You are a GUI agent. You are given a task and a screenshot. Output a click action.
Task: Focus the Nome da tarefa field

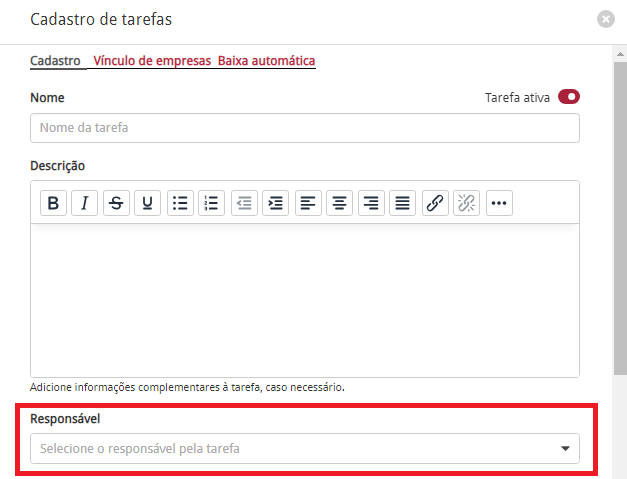click(305, 128)
